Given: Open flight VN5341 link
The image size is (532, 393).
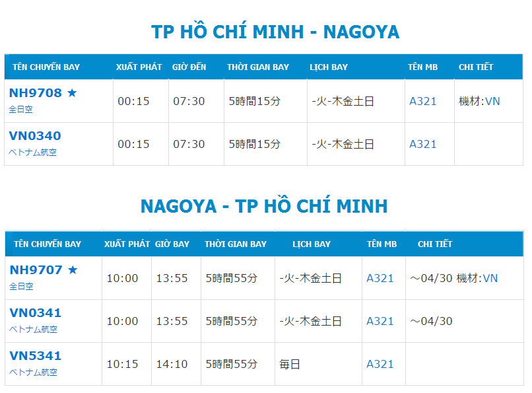Looking at the screenshot, I should click(x=36, y=355).
